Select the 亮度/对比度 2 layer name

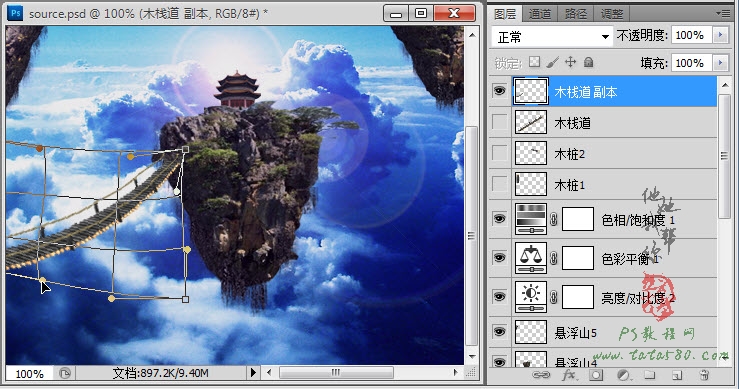[x=638, y=298]
